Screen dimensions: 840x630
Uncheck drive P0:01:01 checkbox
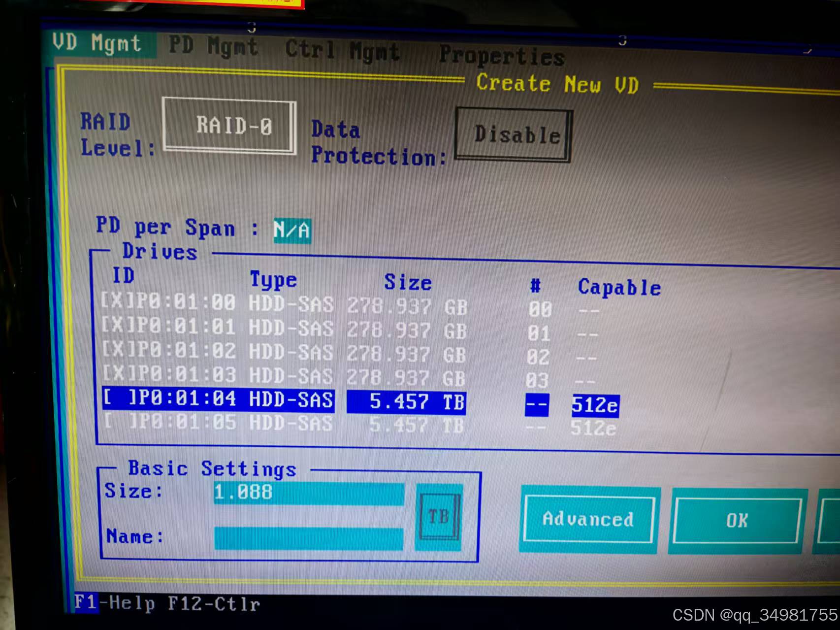coord(118,325)
